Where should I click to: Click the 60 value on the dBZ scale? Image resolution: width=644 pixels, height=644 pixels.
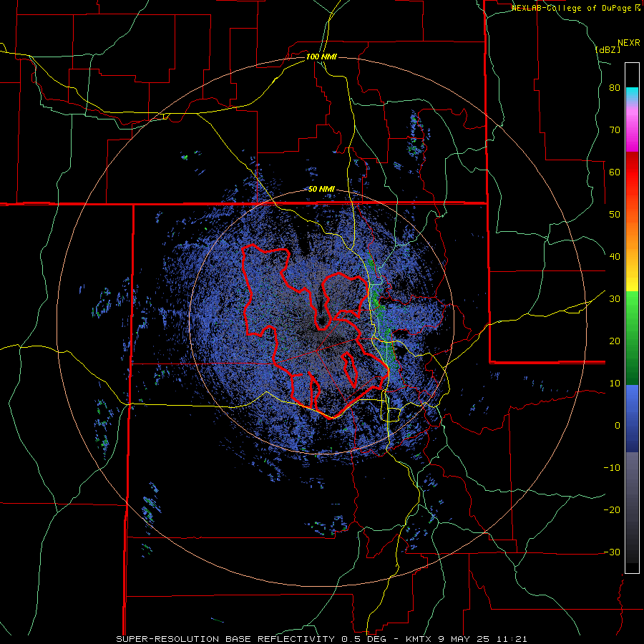(615, 172)
